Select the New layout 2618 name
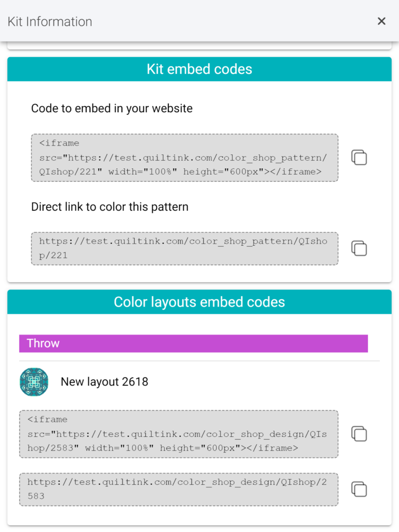 click(104, 382)
